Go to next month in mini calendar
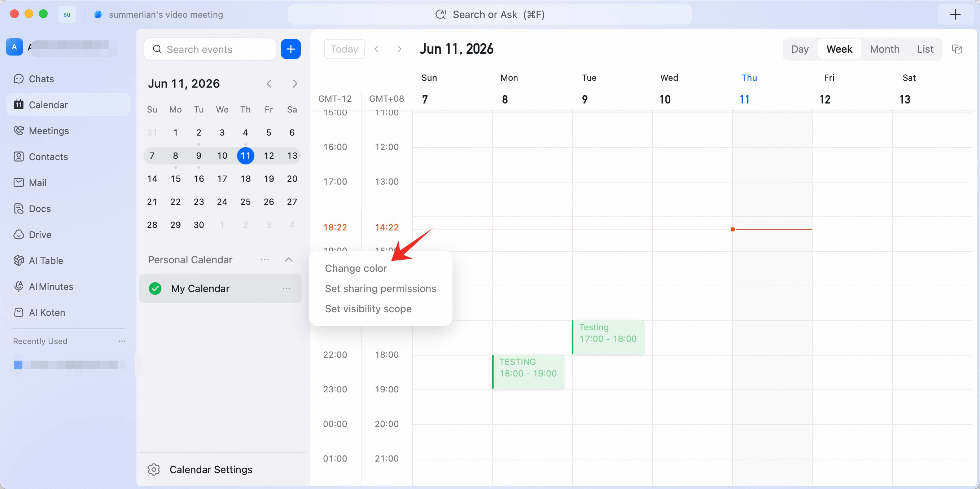 (295, 83)
